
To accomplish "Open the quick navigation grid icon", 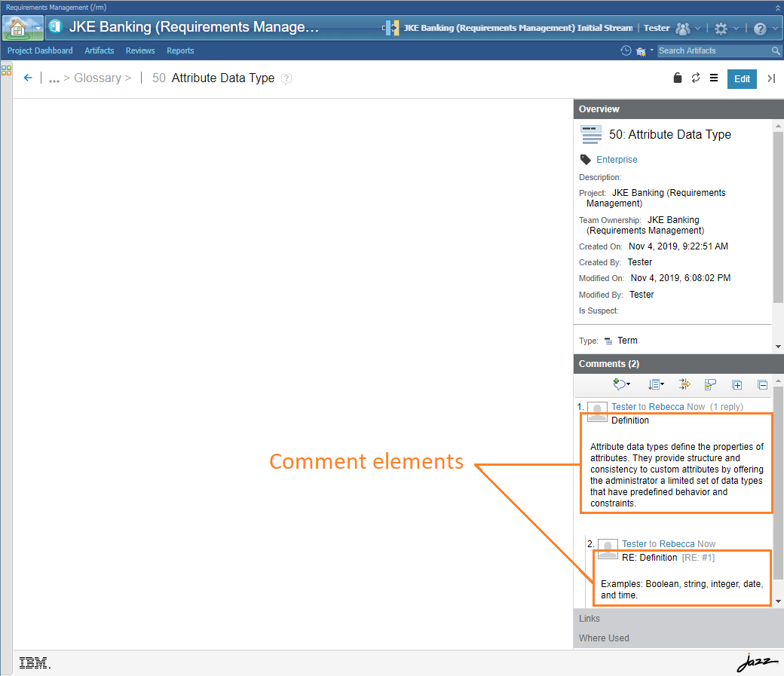I will pos(6,71).
